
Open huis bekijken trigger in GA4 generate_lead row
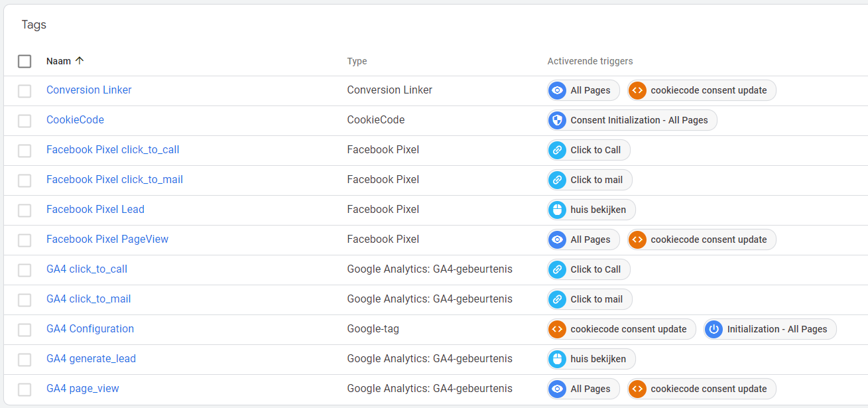click(x=591, y=359)
